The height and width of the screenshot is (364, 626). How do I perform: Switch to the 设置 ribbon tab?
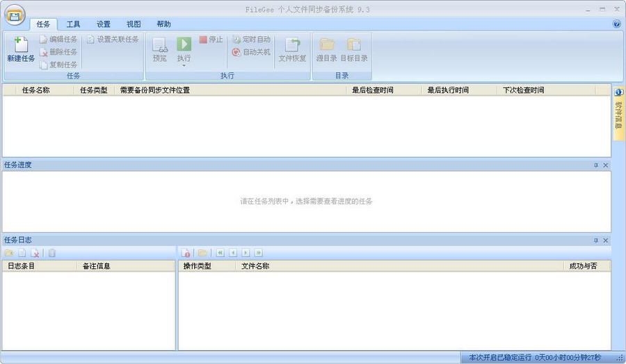click(x=104, y=24)
